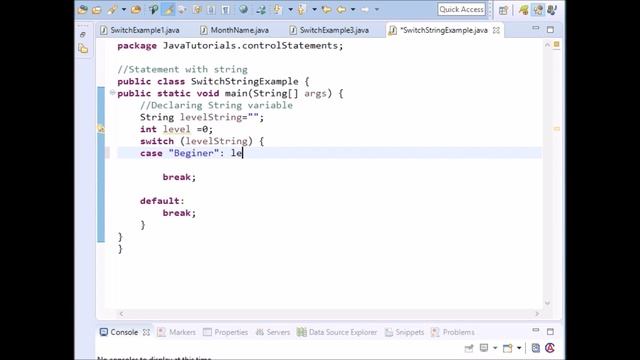
Task: Click the new wizard wand toolbar icon
Action: (112, 9)
